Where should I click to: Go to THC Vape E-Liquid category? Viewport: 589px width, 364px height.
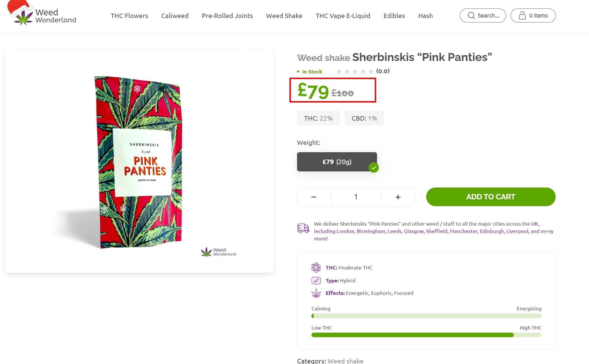[x=343, y=16]
